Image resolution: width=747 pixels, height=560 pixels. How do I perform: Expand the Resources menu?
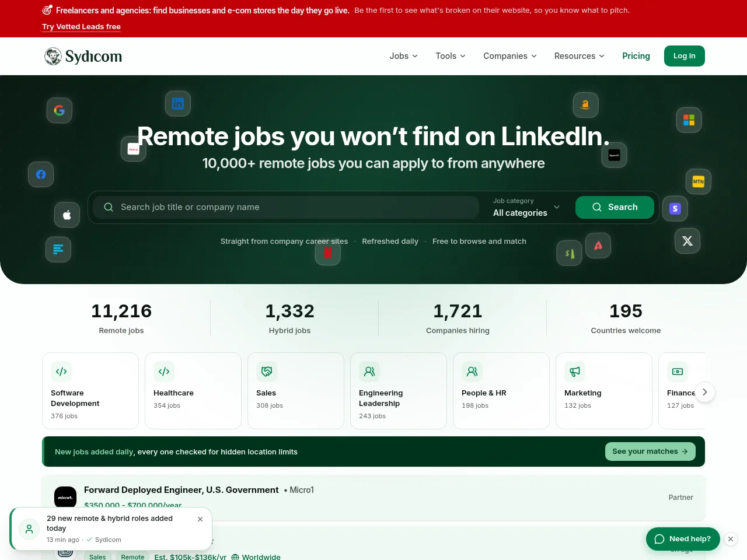580,56
